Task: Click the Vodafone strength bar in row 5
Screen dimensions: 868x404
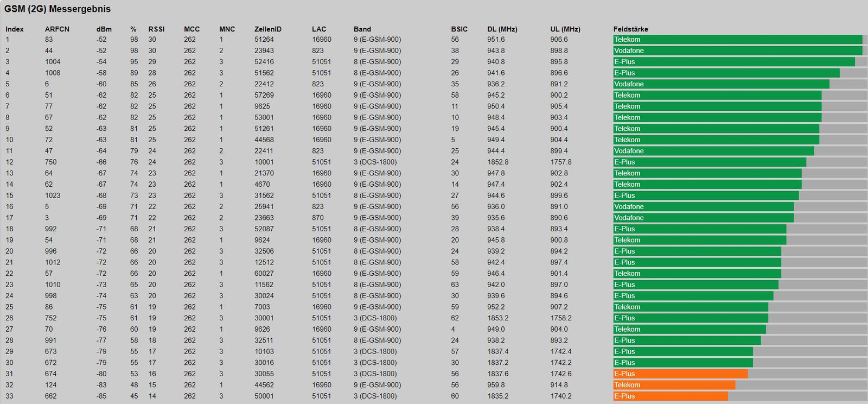Action: point(721,84)
